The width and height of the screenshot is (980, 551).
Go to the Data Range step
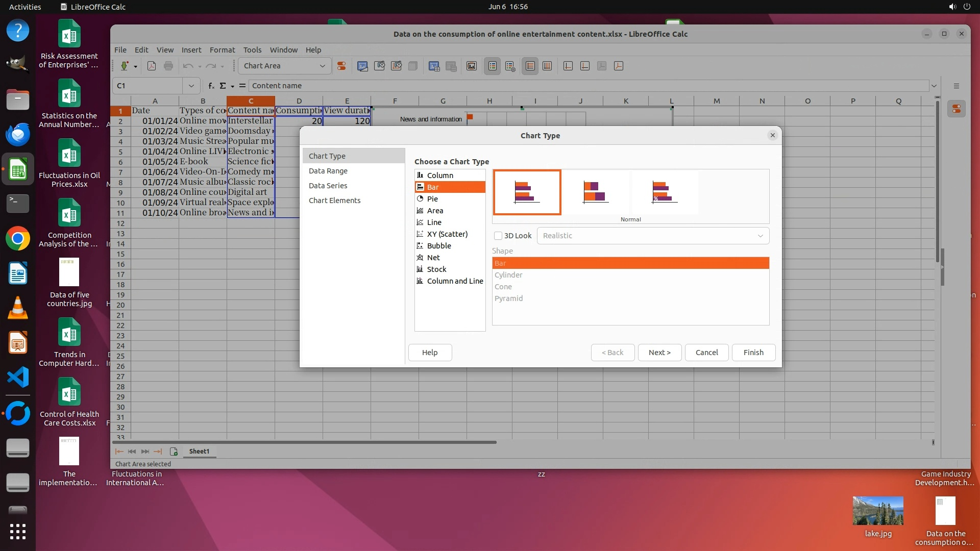click(328, 171)
